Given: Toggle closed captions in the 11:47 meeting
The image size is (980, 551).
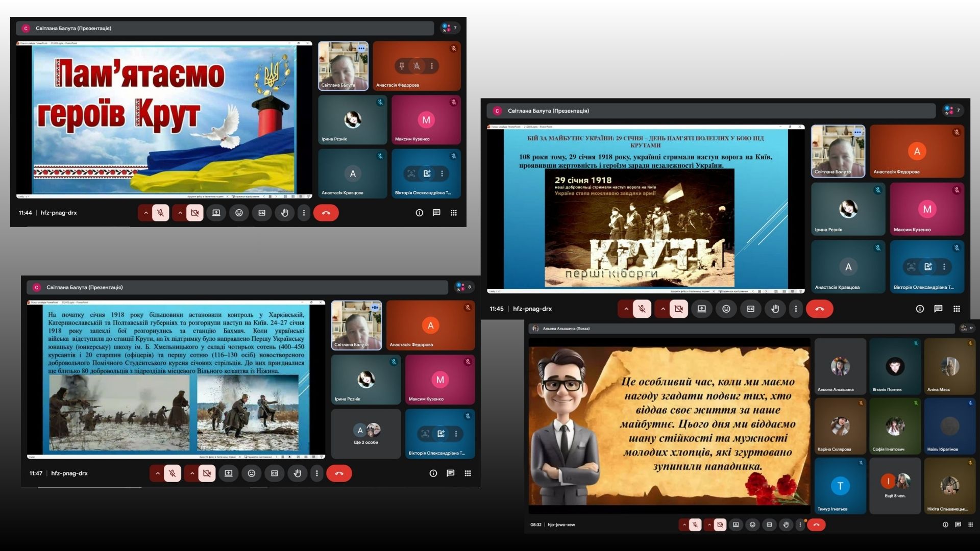Looking at the screenshot, I should pyautogui.click(x=275, y=473).
